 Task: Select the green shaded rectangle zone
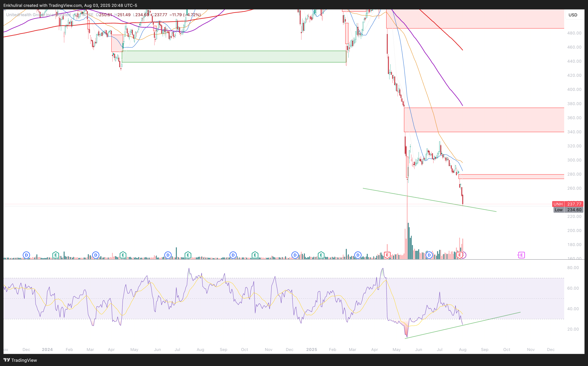tap(234, 57)
